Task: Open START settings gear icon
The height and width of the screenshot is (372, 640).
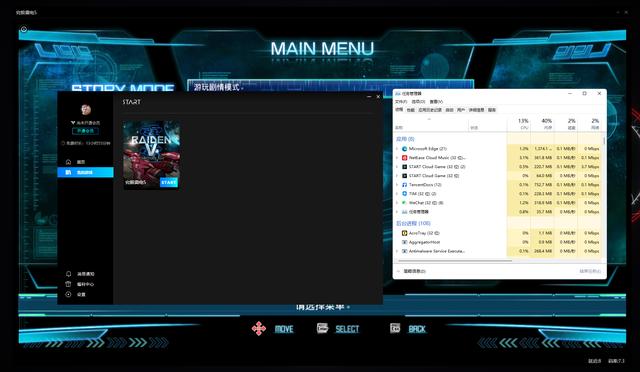Action: pos(69,294)
